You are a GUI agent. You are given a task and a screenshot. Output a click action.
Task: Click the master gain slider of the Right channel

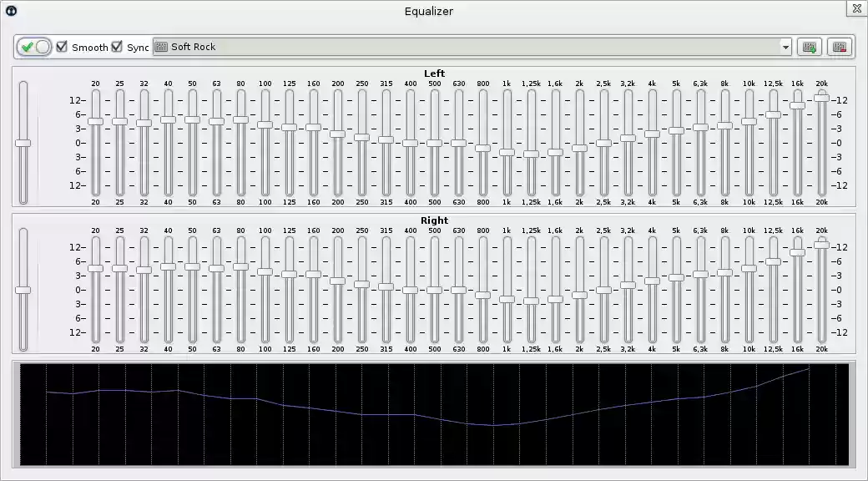[24, 291]
